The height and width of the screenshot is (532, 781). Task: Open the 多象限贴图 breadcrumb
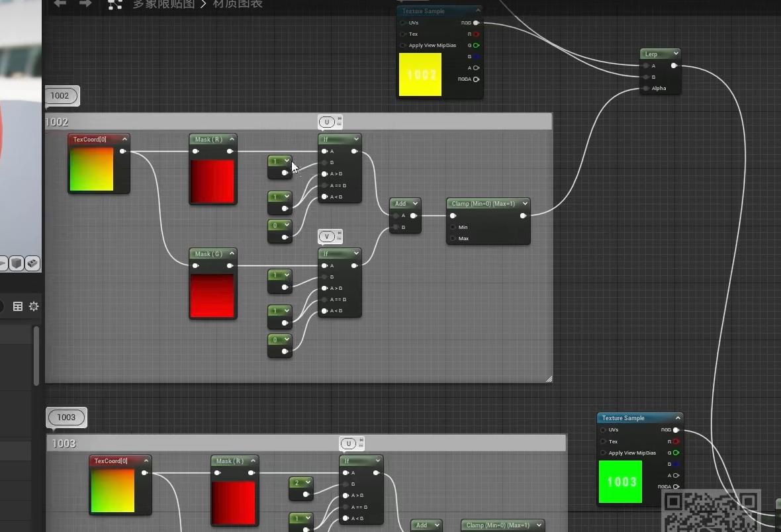163,4
